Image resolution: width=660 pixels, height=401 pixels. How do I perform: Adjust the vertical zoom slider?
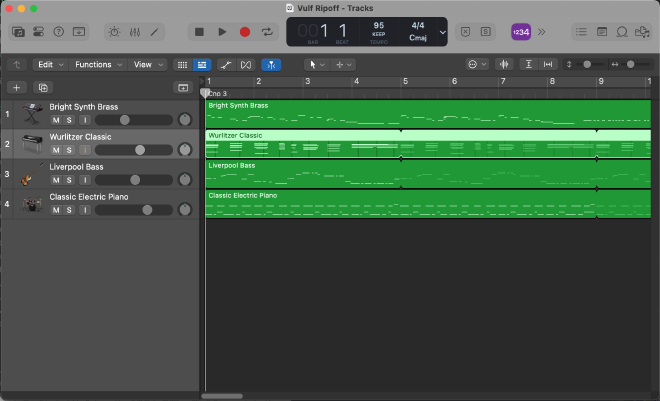coord(587,64)
